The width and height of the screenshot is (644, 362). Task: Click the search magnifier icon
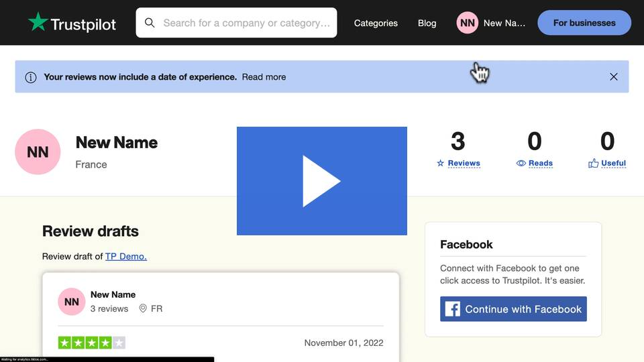pyautogui.click(x=150, y=23)
